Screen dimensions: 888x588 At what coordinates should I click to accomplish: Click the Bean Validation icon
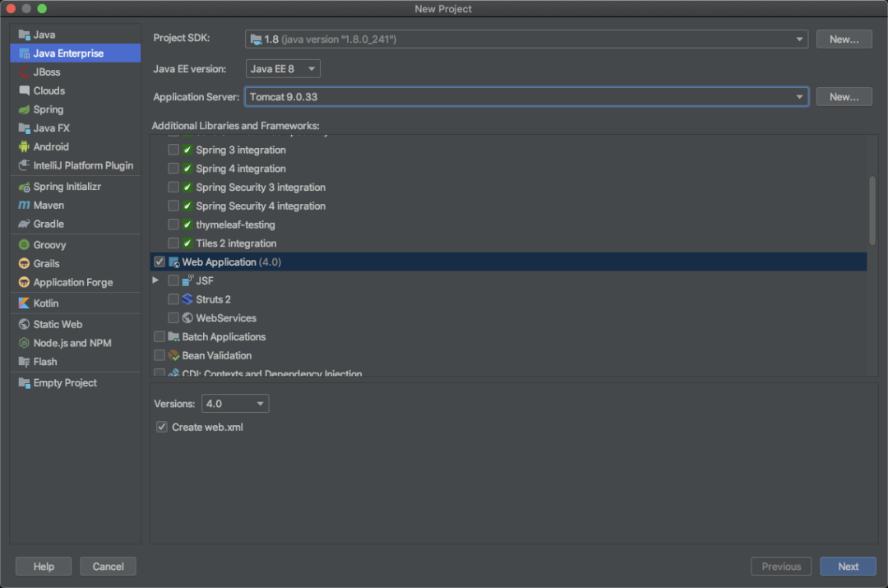click(173, 355)
